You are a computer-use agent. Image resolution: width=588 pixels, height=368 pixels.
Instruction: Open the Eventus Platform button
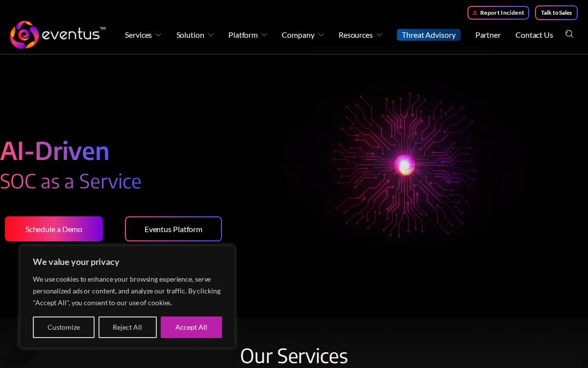(x=173, y=229)
